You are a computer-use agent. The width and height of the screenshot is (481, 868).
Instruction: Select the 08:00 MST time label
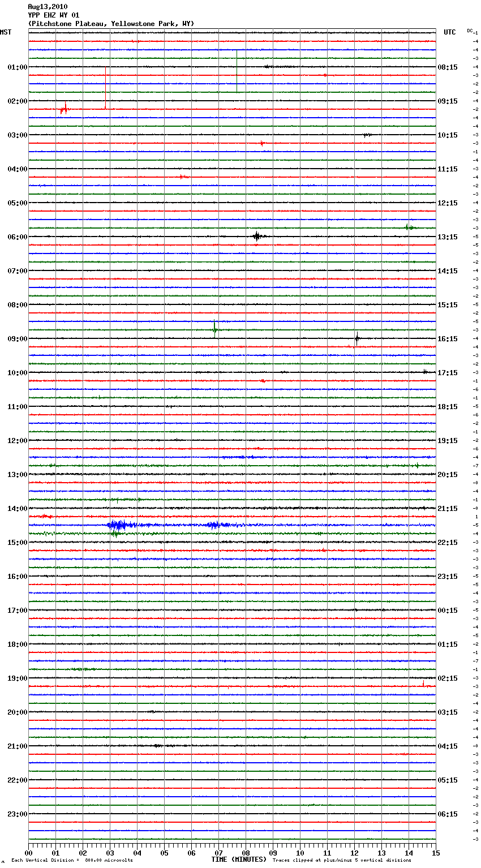18,305
